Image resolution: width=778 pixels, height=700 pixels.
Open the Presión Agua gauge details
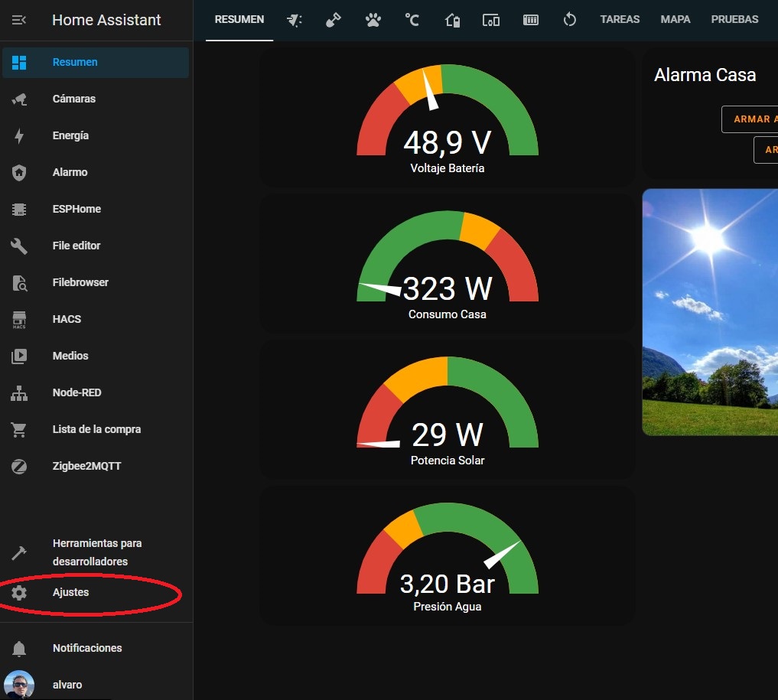pyautogui.click(x=447, y=556)
